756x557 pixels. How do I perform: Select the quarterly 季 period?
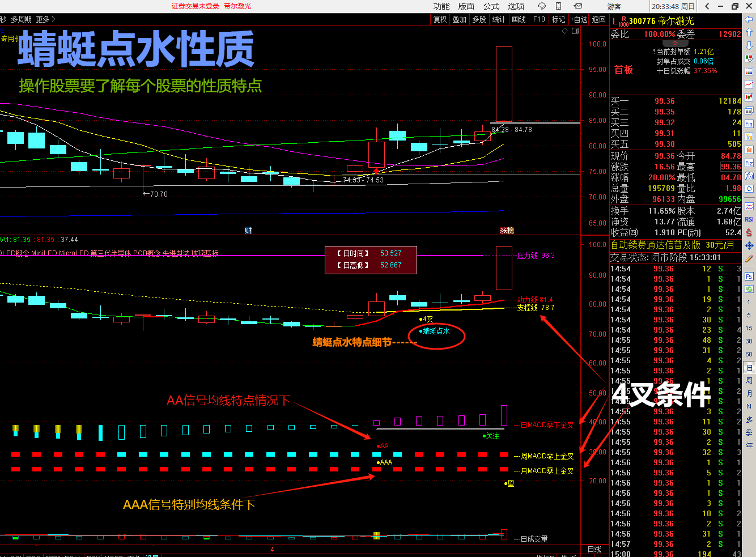point(749,433)
